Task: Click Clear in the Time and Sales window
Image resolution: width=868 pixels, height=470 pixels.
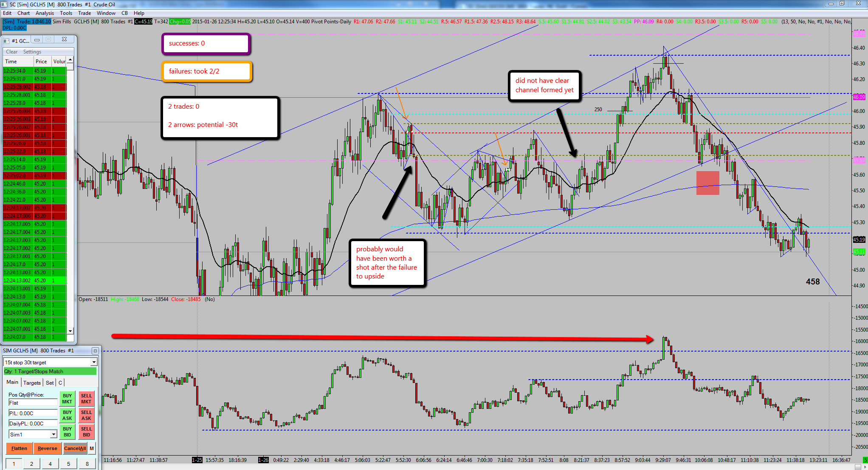Action: [x=12, y=52]
